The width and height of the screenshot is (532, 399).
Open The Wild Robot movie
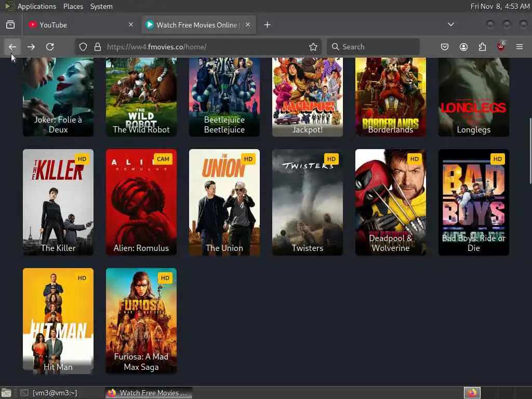141,97
